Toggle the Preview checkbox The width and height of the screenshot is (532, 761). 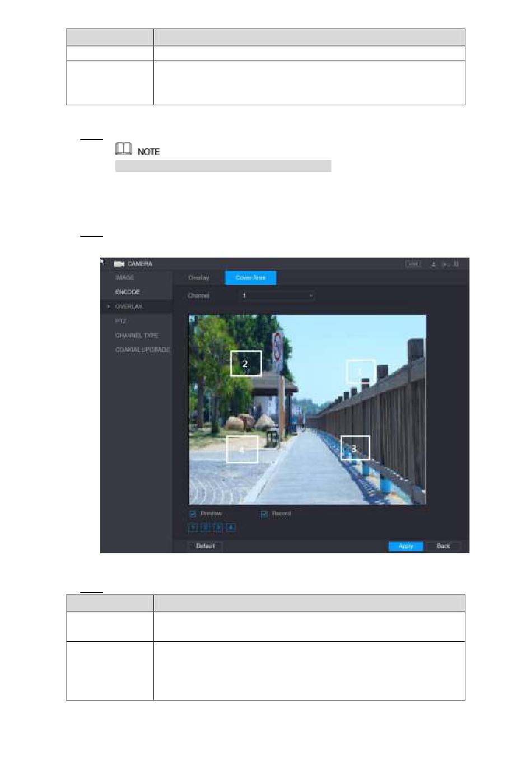point(193,514)
